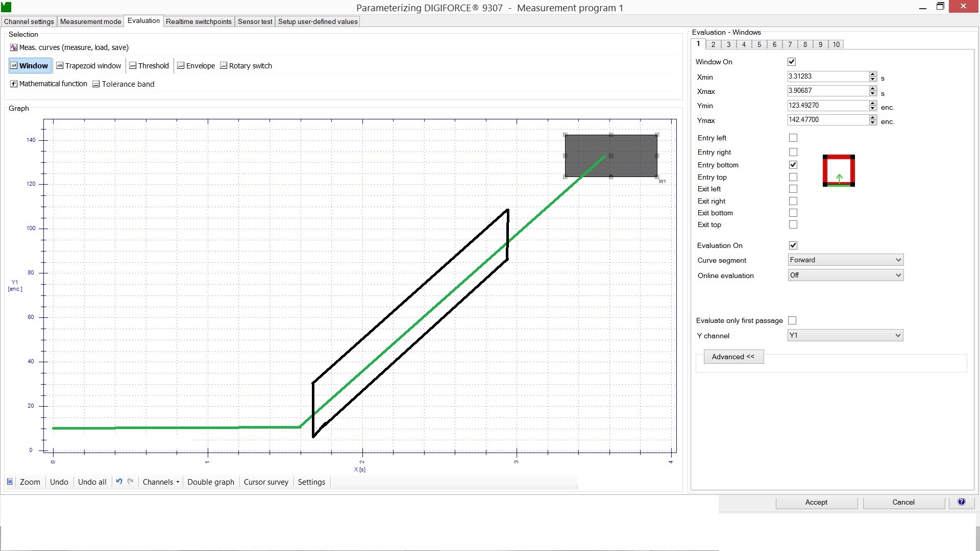The height and width of the screenshot is (551, 980).
Task: Click the help question mark icon
Action: click(x=961, y=502)
